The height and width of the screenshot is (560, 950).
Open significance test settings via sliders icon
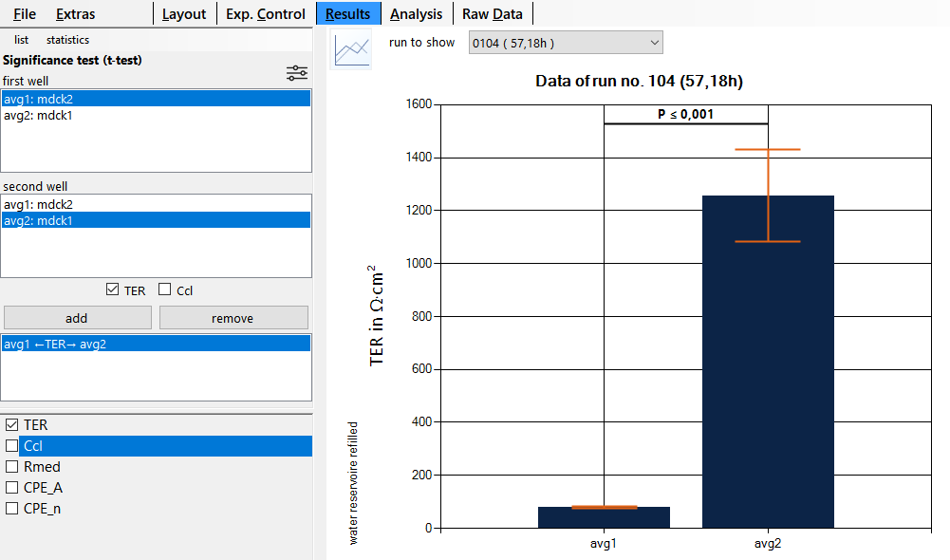(297, 72)
